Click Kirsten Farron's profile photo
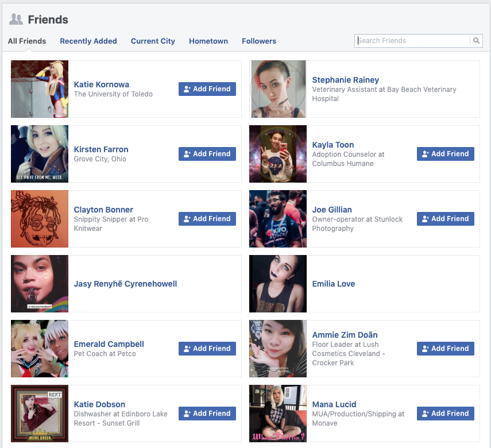 [x=40, y=154]
